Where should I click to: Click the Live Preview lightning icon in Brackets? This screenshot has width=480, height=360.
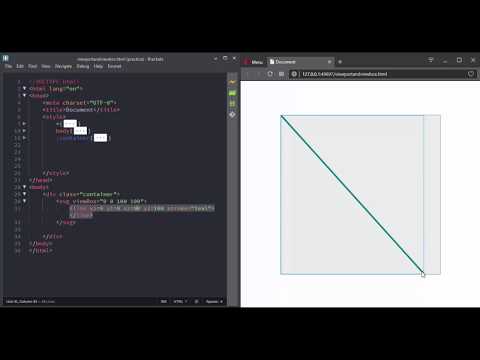(233, 82)
